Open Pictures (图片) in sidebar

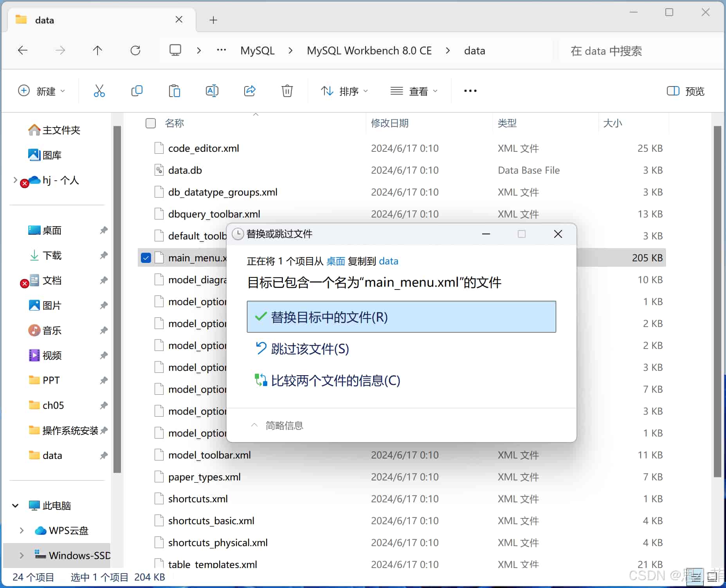pos(45,306)
